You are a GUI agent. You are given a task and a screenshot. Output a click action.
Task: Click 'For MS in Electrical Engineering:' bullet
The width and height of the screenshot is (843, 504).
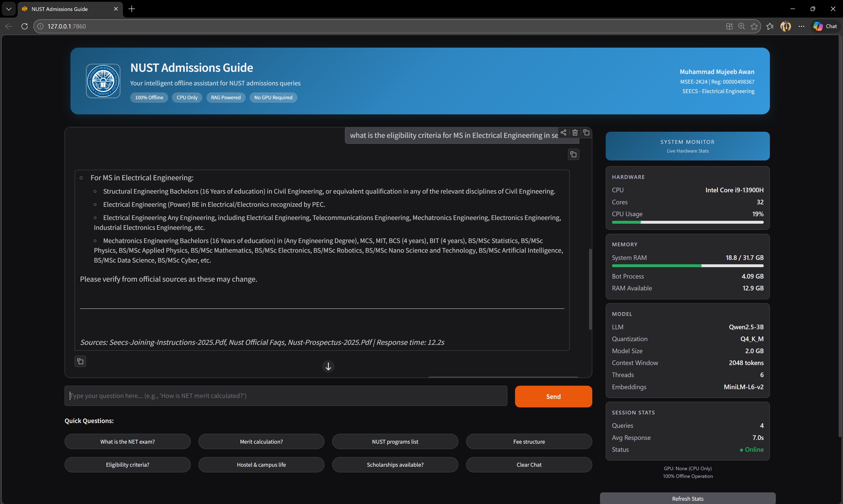pos(142,178)
